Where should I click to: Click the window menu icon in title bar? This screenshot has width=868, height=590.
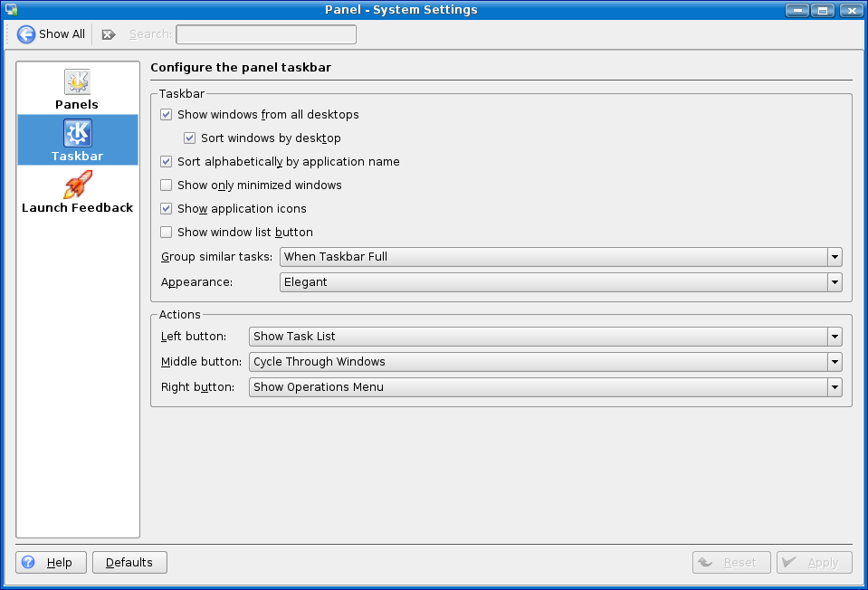11,10
